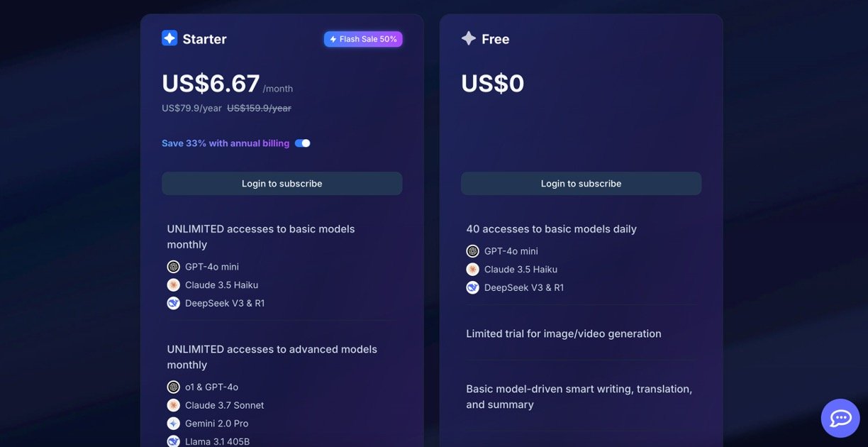
Task: Click the Claude 3.5 Haiku icon in Free plan
Action: click(x=473, y=269)
